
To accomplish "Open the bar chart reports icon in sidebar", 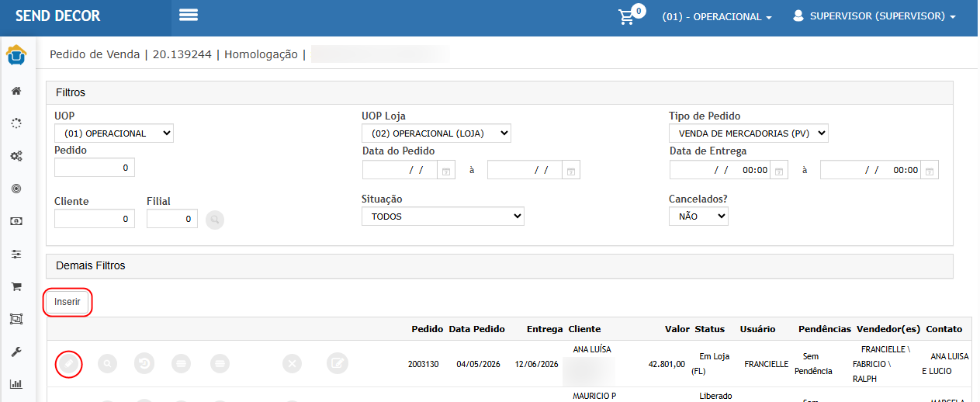I will point(16,383).
